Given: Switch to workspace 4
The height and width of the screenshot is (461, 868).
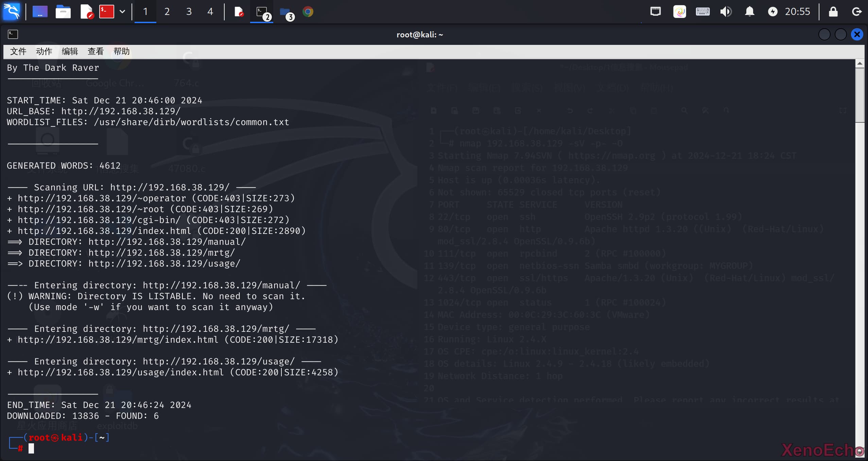Looking at the screenshot, I should (210, 12).
